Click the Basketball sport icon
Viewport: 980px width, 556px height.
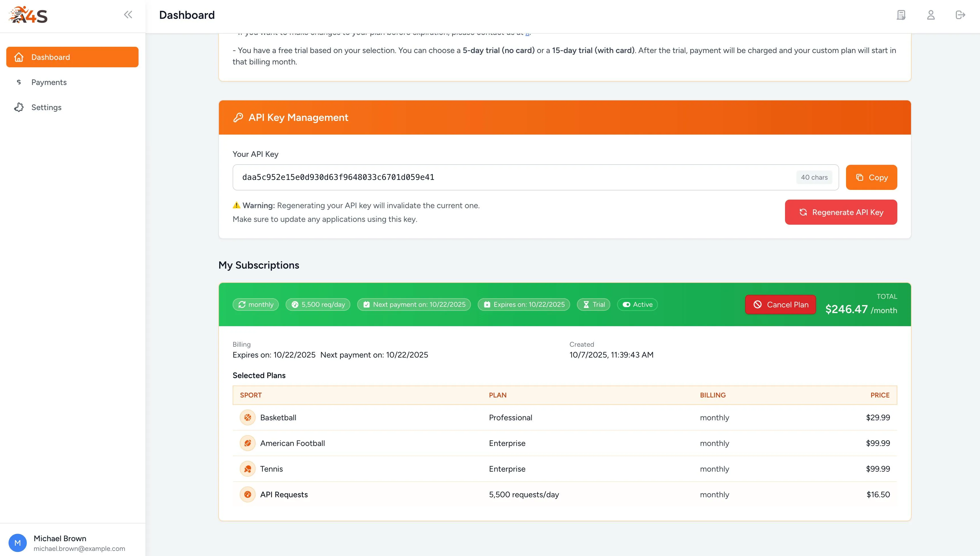tap(247, 417)
